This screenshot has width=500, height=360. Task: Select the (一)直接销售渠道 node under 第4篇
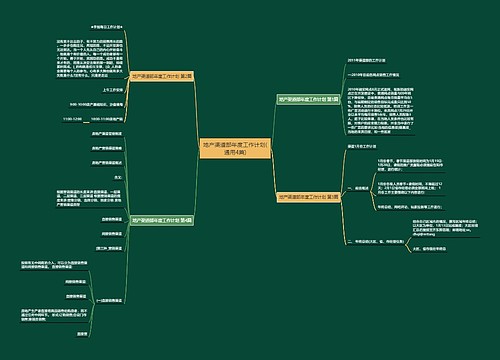[x=109, y=301]
